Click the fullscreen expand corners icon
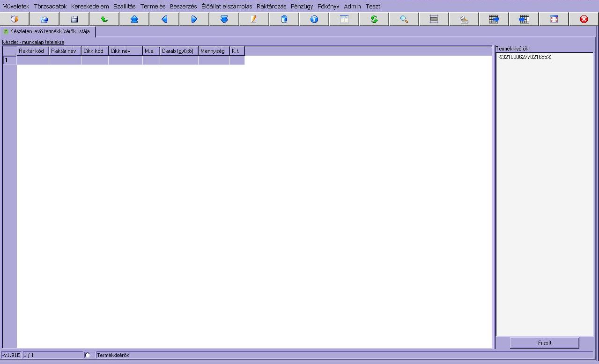This screenshot has height=364, width=599. (554, 19)
